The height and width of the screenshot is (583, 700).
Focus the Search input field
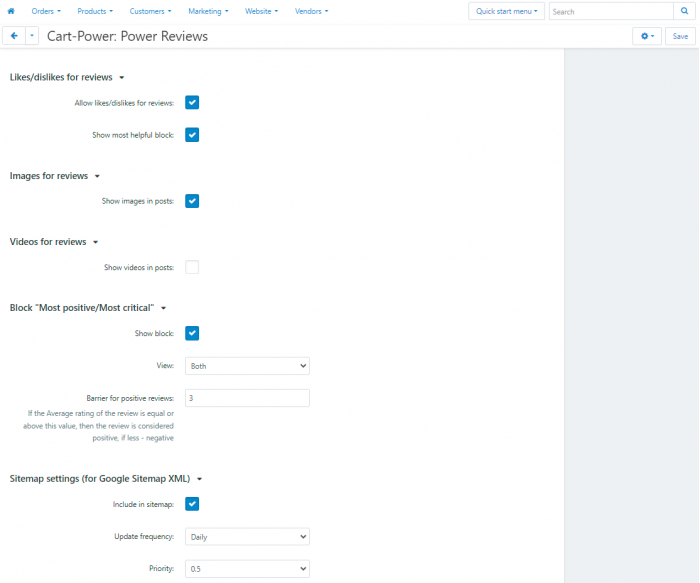coord(611,12)
